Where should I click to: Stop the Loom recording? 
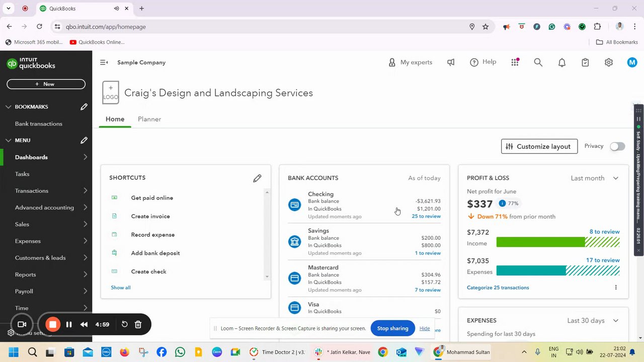[x=52, y=324]
